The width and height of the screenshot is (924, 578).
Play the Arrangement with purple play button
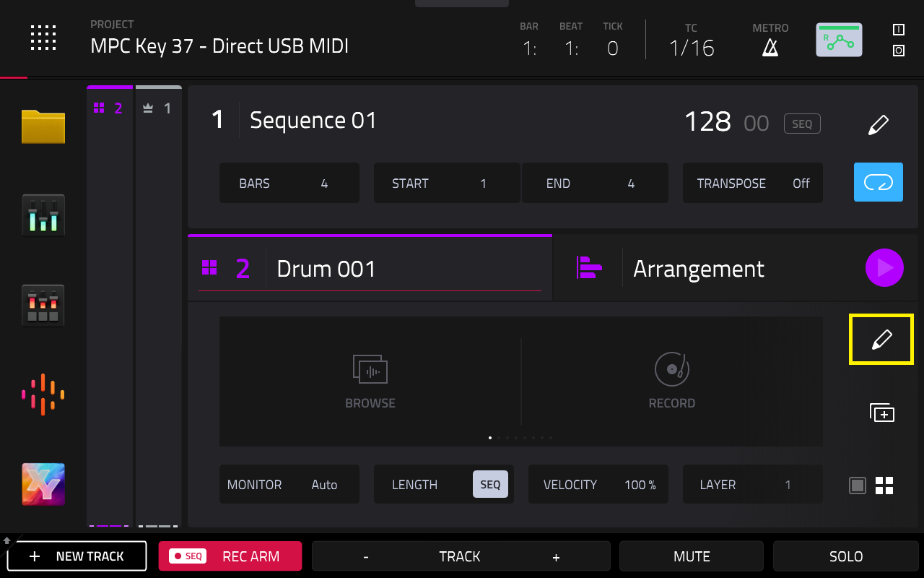tap(884, 268)
